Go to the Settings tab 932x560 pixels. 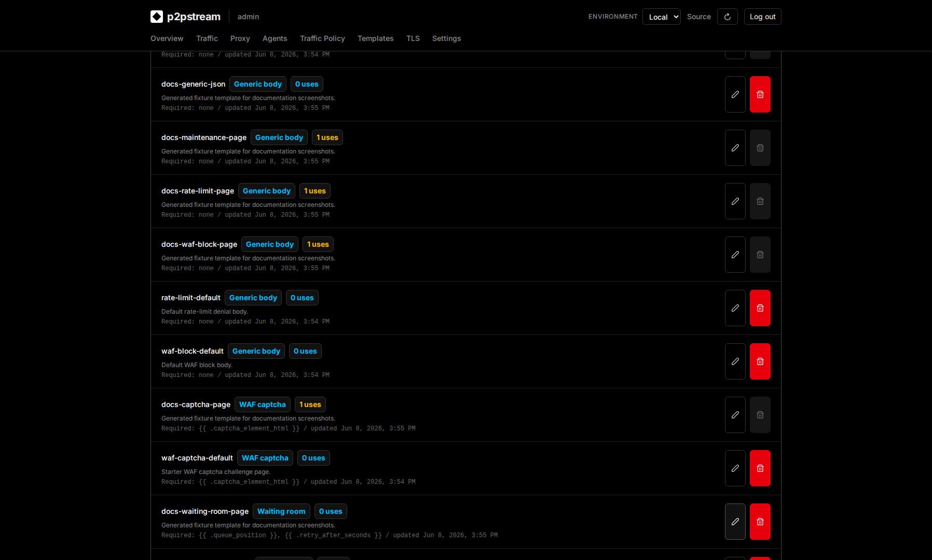(x=446, y=38)
